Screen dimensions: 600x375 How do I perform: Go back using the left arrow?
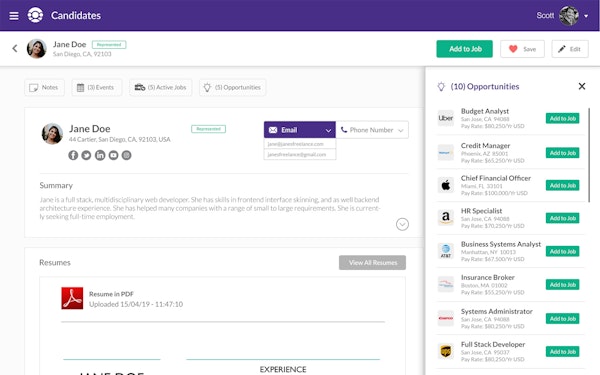point(15,49)
